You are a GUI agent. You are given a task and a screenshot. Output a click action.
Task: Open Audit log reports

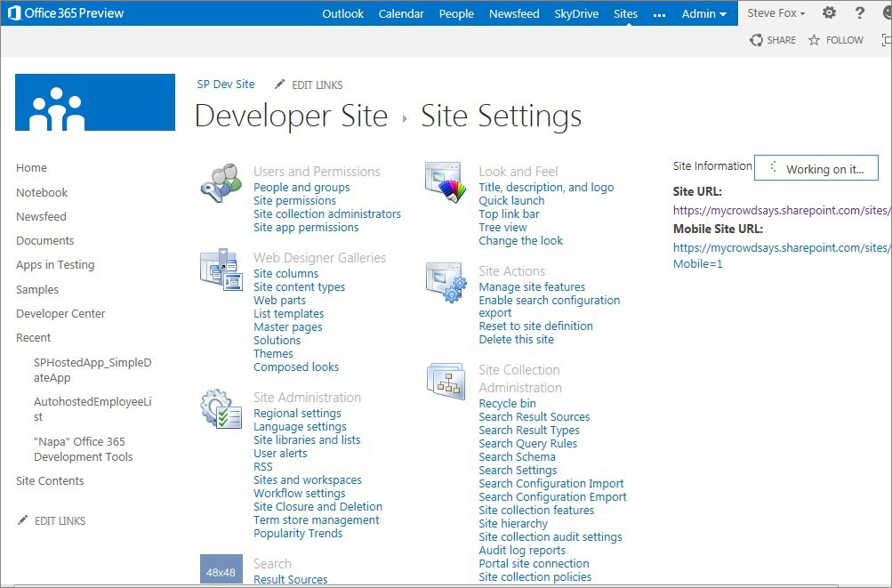click(x=522, y=550)
